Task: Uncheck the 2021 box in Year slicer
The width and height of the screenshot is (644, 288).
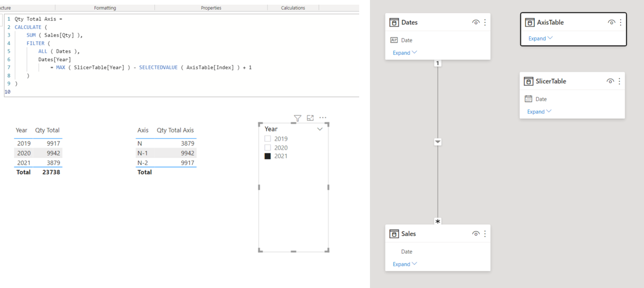Action: [x=268, y=156]
